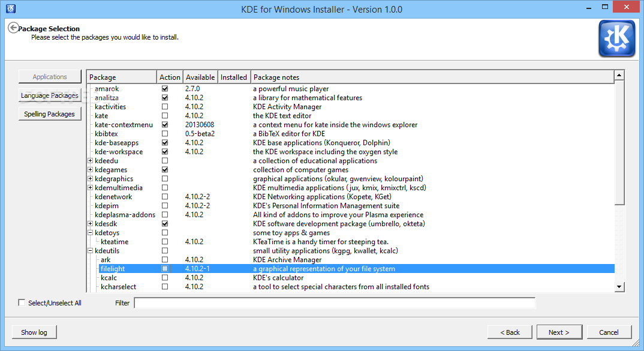Screen dimensions: 644x351
Task: Click the package list scrollbar thumb
Action: 619,142
